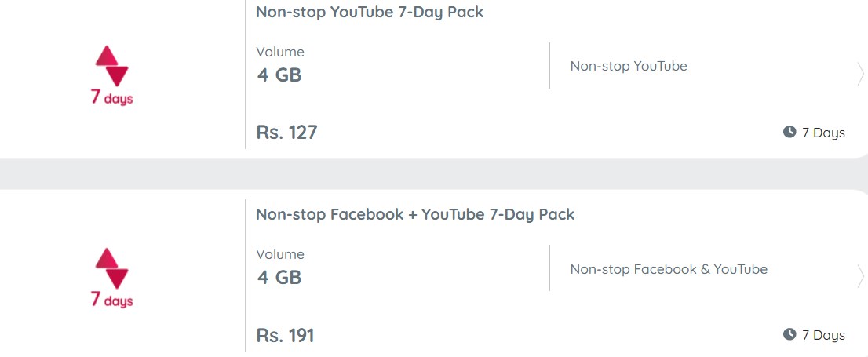Click 4 GB volume in Facebook + YouTube pack

[279, 277]
